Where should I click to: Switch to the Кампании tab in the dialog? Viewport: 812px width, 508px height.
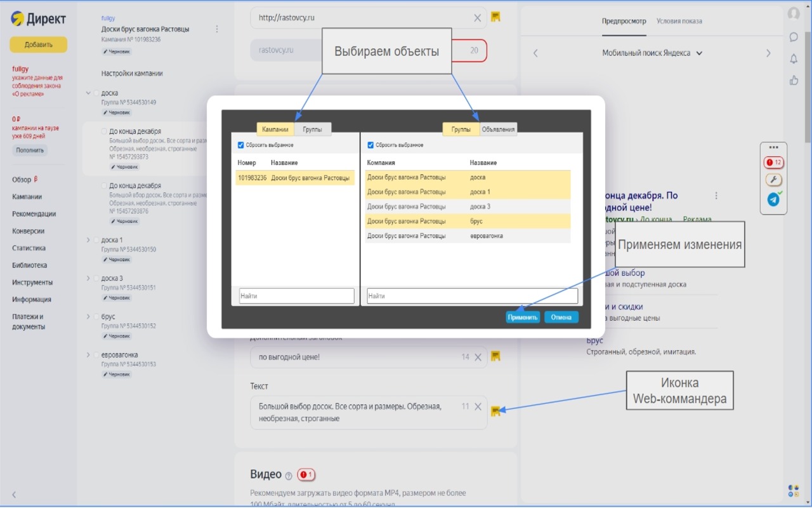tap(275, 130)
